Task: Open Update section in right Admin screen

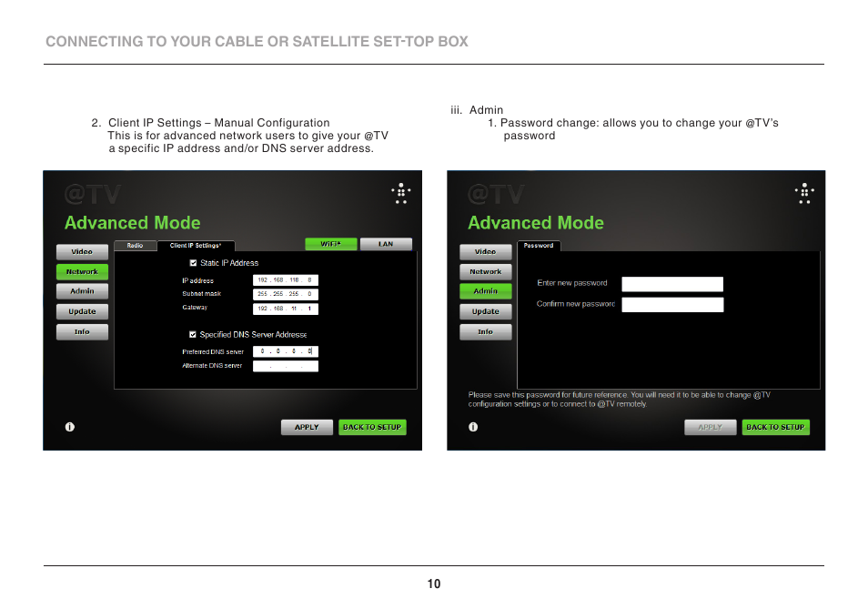Action: click(486, 311)
